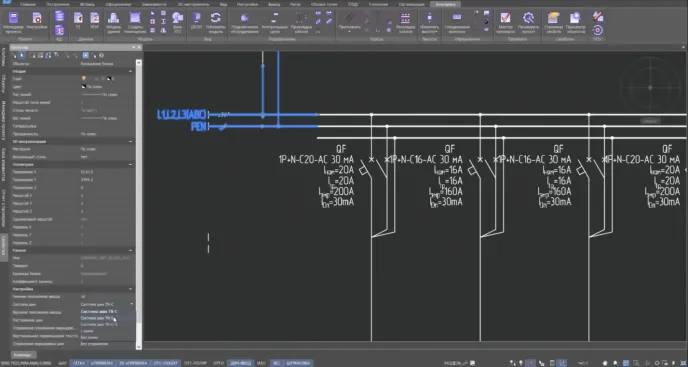Open the Система шин dropdown arrow
688x367 pixels.
(x=132, y=304)
